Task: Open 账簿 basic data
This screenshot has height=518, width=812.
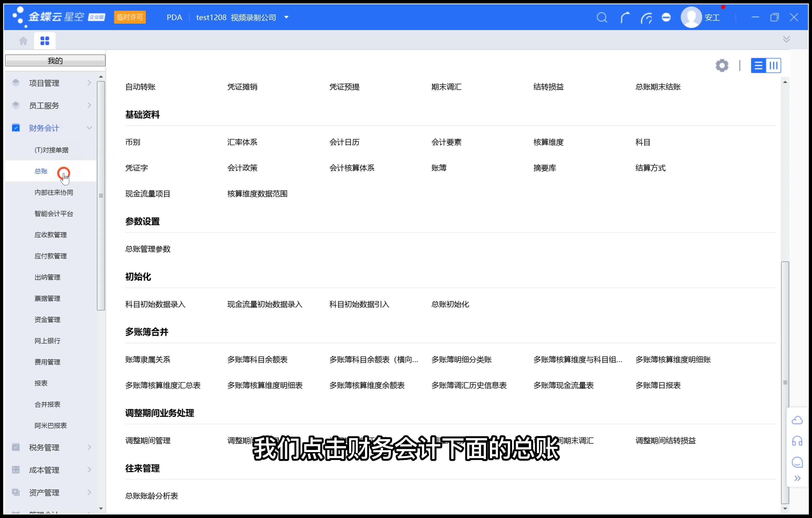Action: 439,168
